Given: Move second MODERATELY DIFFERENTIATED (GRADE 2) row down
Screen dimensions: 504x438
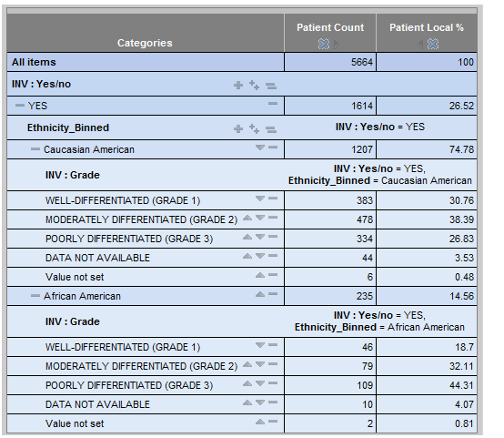Looking at the screenshot, I should click(260, 364).
